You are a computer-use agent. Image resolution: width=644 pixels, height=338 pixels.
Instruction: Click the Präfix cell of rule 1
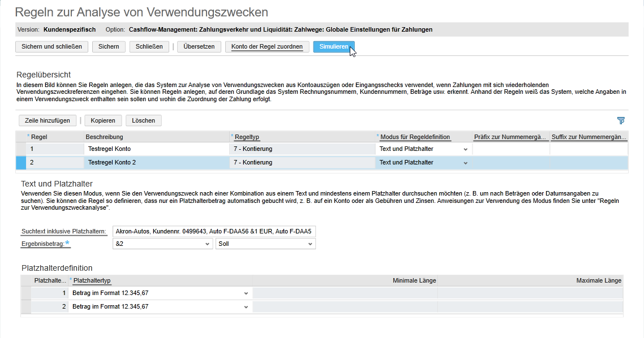(511, 149)
